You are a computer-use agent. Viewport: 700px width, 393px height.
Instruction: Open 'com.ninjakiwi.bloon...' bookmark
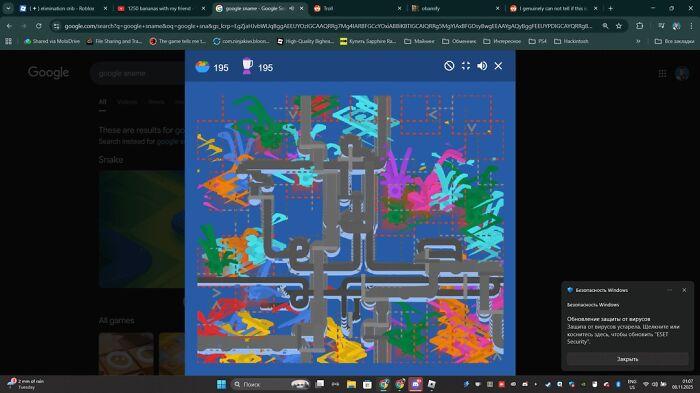[242, 41]
